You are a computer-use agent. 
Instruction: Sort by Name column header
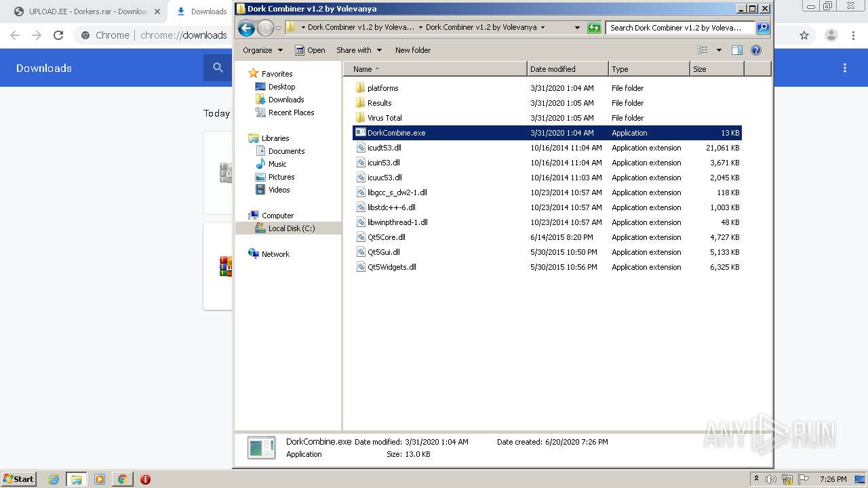(435, 69)
